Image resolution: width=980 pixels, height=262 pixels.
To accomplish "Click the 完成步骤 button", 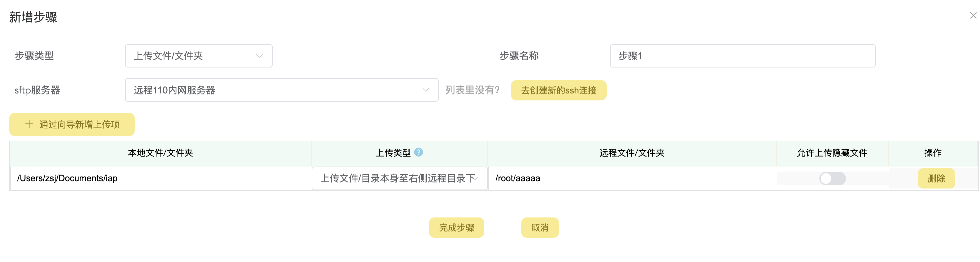I will coord(456,228).
